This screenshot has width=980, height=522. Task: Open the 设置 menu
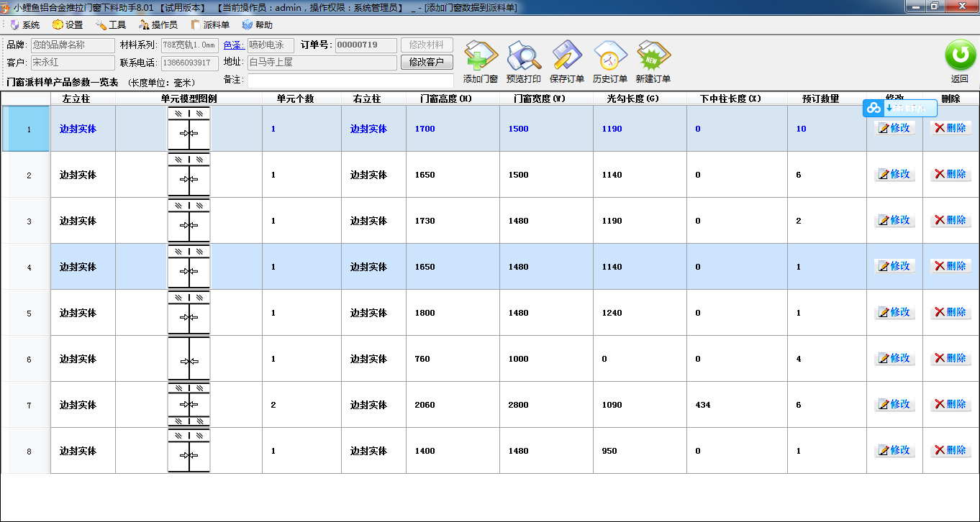coord(68,25)
